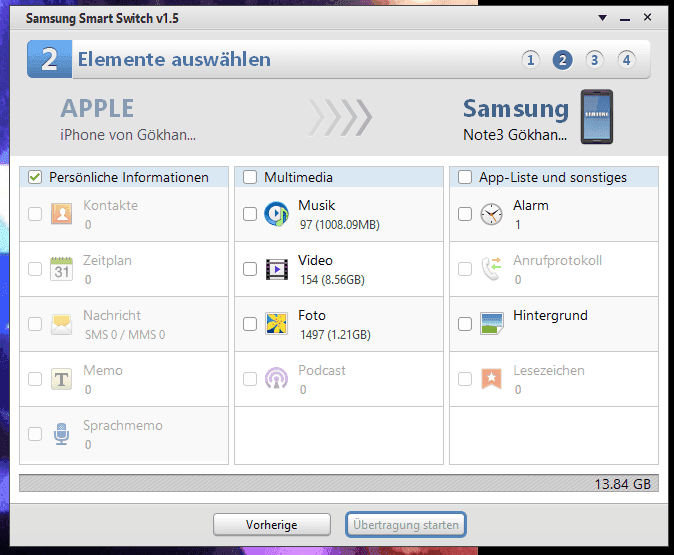This screenshot has height=555, width=674.
Task: Enable the Hintergrund checkbox
Action: pos(465,324)
